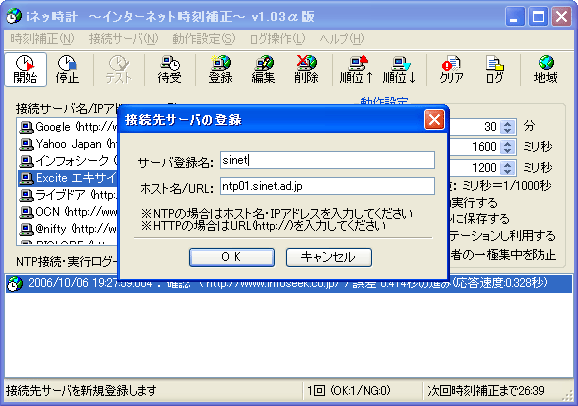Screen dimensions: 578x406
Task: Click the サーバ登録名 field containing sinet
Action: click(x=327, y=160)
